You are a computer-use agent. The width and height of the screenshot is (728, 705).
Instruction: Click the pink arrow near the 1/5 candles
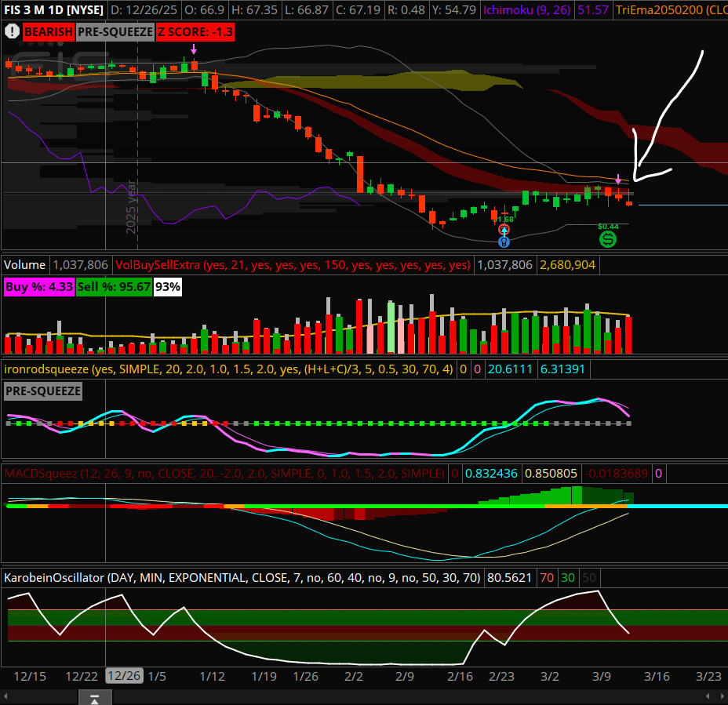[194, 50]
